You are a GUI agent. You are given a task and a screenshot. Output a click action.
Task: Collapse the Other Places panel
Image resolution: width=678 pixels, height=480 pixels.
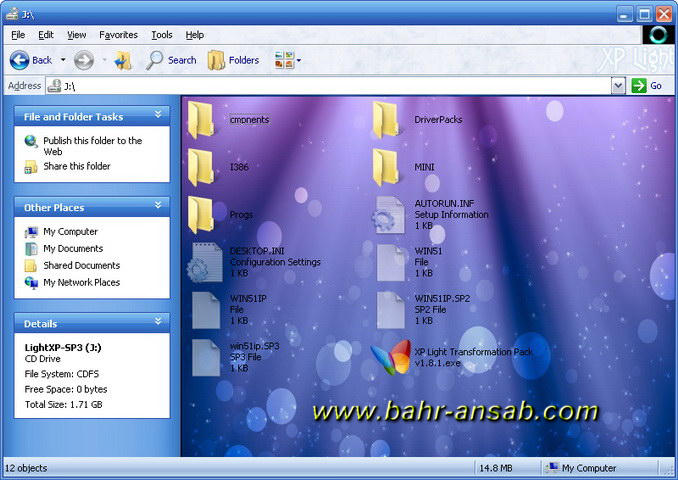pos(158,205)
